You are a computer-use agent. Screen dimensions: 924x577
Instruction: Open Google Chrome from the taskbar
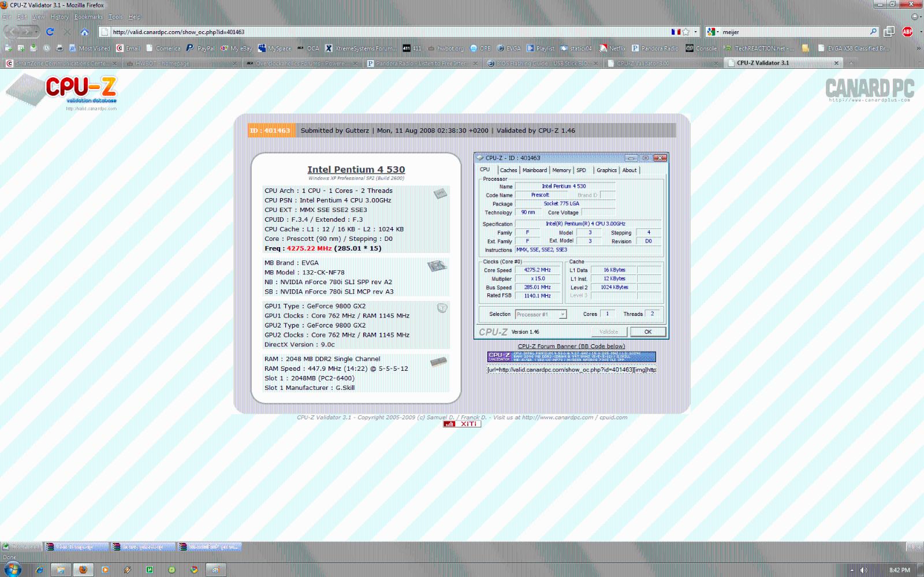tap(194, 569)
